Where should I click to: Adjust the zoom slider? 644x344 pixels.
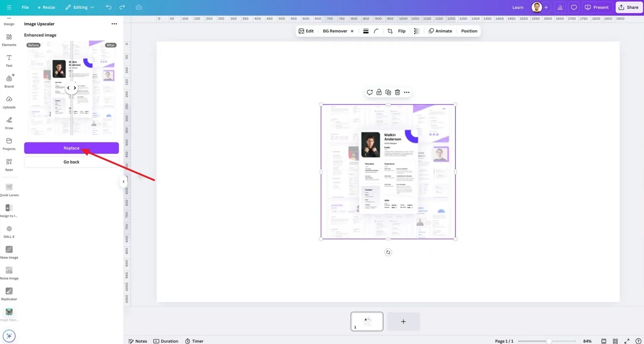548,341
